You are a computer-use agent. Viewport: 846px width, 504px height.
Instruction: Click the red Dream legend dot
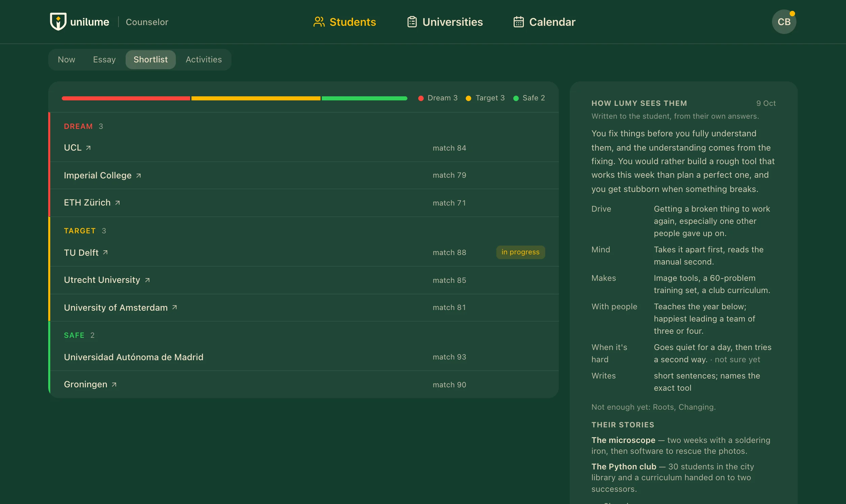point(421,98)
